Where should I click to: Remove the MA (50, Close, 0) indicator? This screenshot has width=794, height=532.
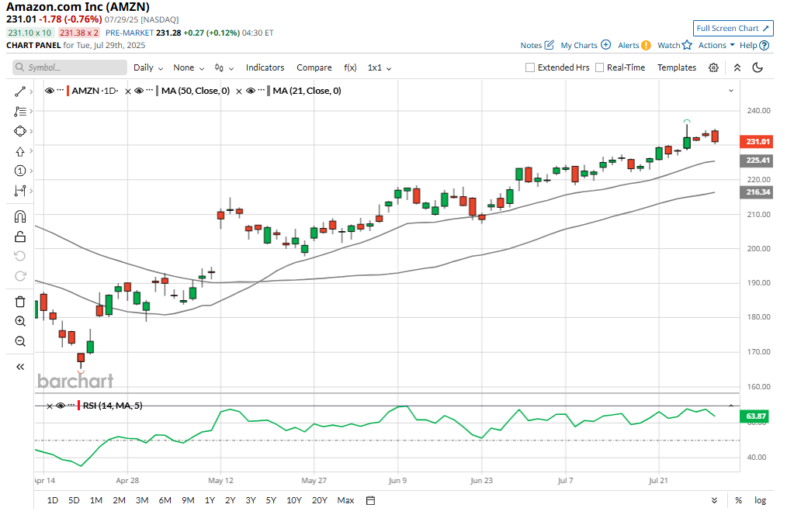click(x=127, y=92)
